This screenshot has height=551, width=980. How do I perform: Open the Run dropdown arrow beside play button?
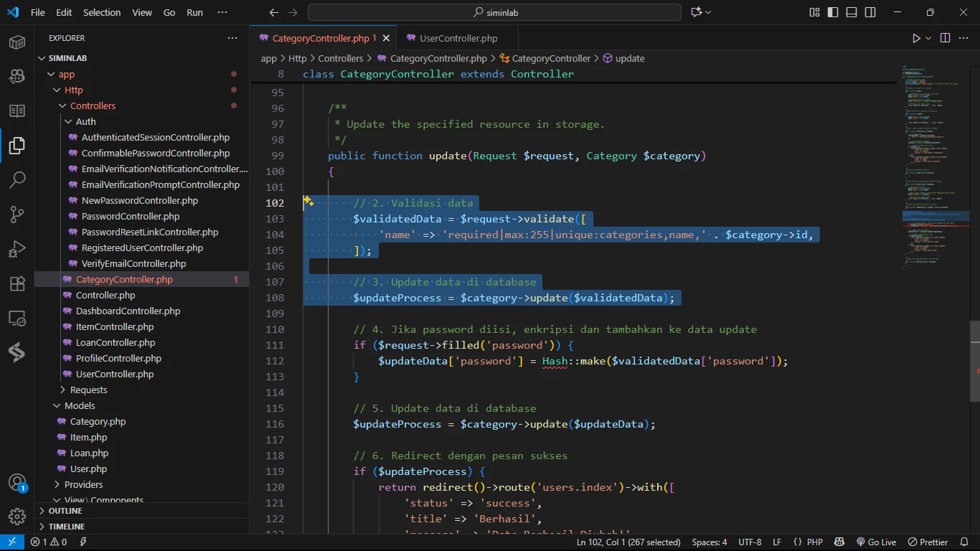point(928,38)
